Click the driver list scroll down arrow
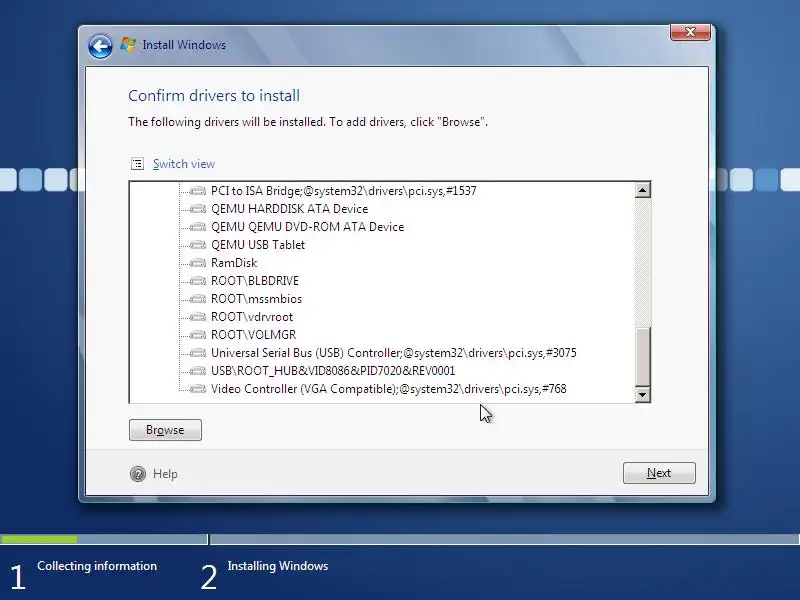 tap(643, 394)
